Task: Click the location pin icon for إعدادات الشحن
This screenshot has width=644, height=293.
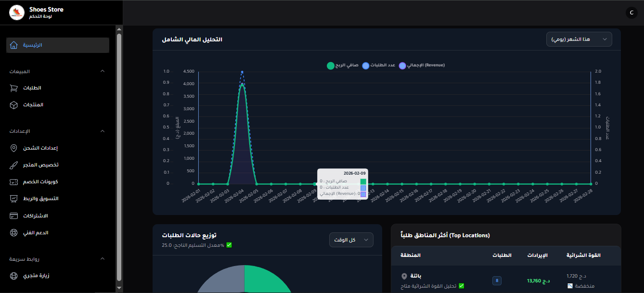Action: tap(13, 148)
